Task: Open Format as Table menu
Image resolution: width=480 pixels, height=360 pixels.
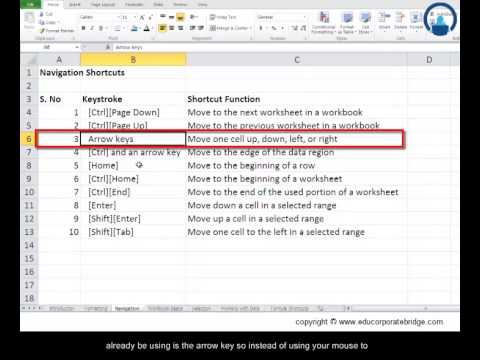Action: pos(347,23)
